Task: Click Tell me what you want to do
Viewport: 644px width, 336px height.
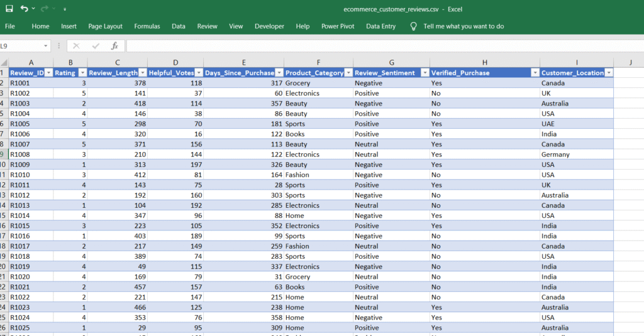Action: click(x=464, y=26)
